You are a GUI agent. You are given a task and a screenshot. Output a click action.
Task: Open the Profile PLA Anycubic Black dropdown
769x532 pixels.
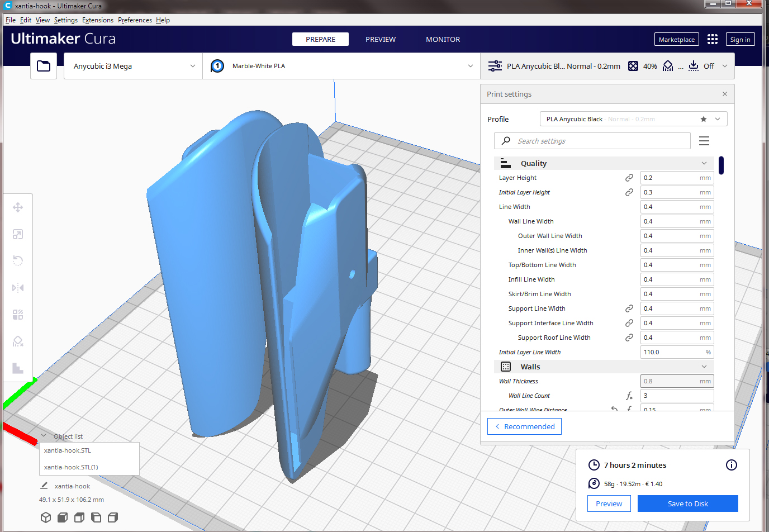[x=634, y=119]
